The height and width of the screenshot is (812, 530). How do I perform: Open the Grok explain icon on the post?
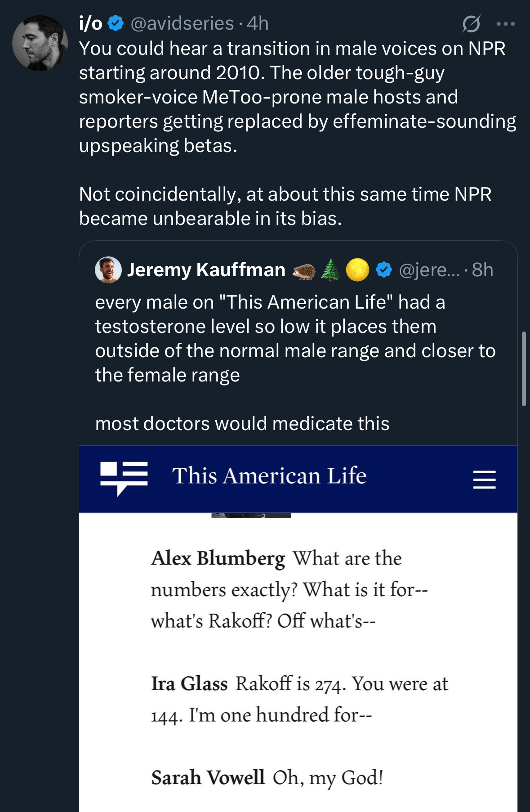click(471, 24)
